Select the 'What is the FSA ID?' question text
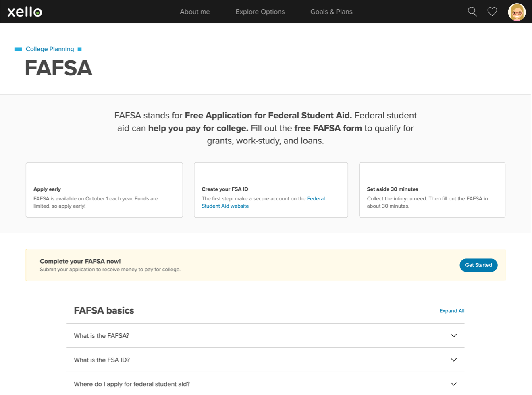 pyautogui.click(x=102, y=360)
